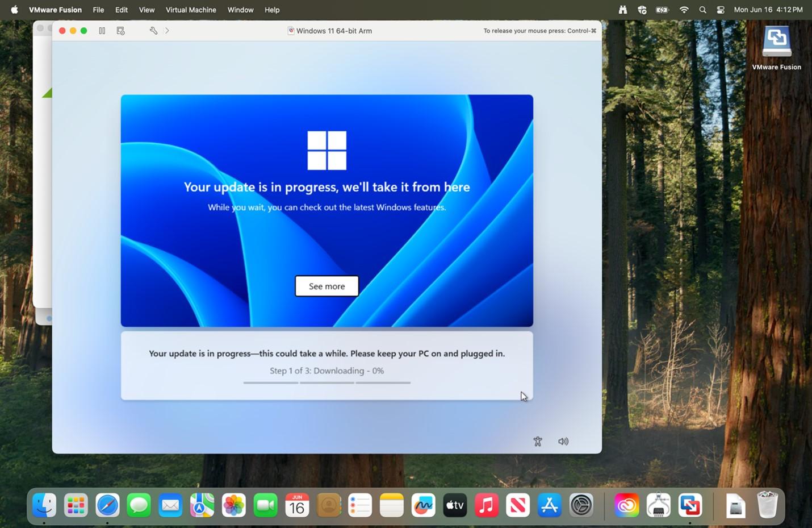The width and height of the screenshot is (812, 528).
Task: Click the volume speaker icon in Windows setup
Action: 563,442
